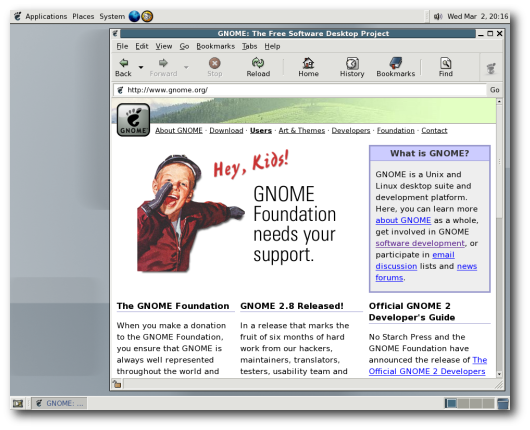Image resolution: width=530 pixels, height=430 pixels.
Task: Open the Edit menu
Action: pyautogui.click(x=142, y=46)
